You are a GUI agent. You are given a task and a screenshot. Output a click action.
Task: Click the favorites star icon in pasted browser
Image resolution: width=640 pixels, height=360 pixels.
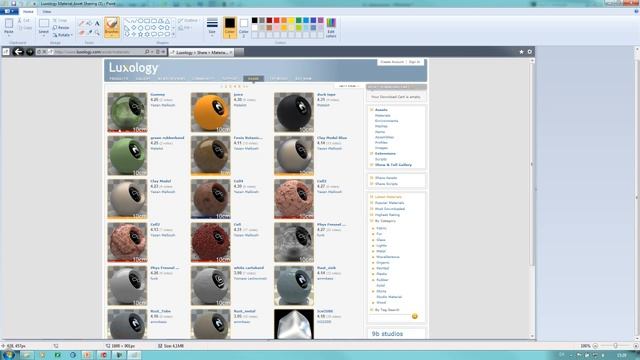521,52
